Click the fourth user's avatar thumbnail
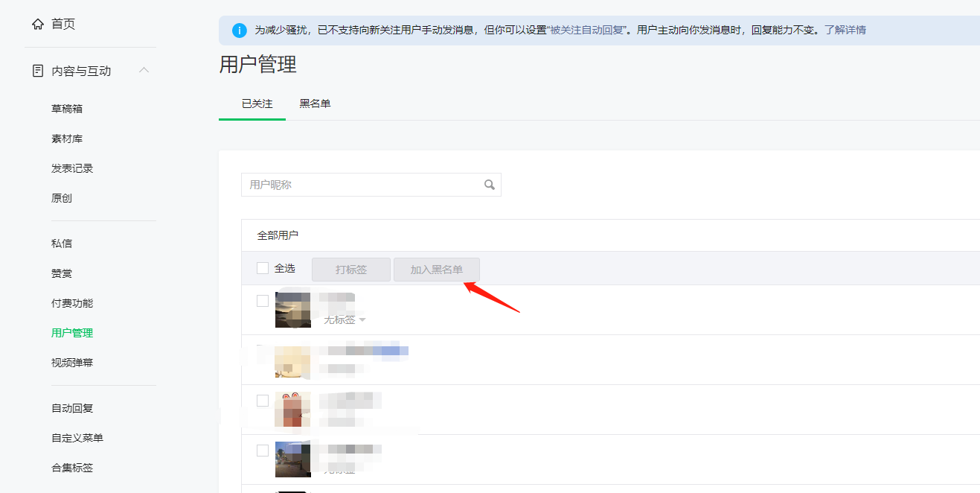 [293, 459]
